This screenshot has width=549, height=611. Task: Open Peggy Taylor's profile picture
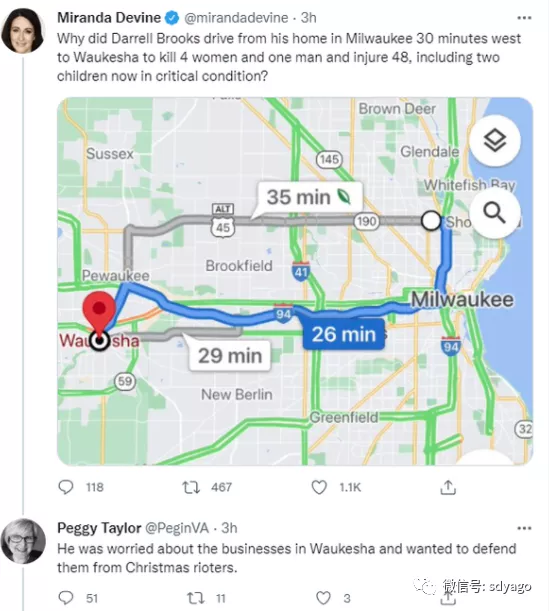coord(23,541)
